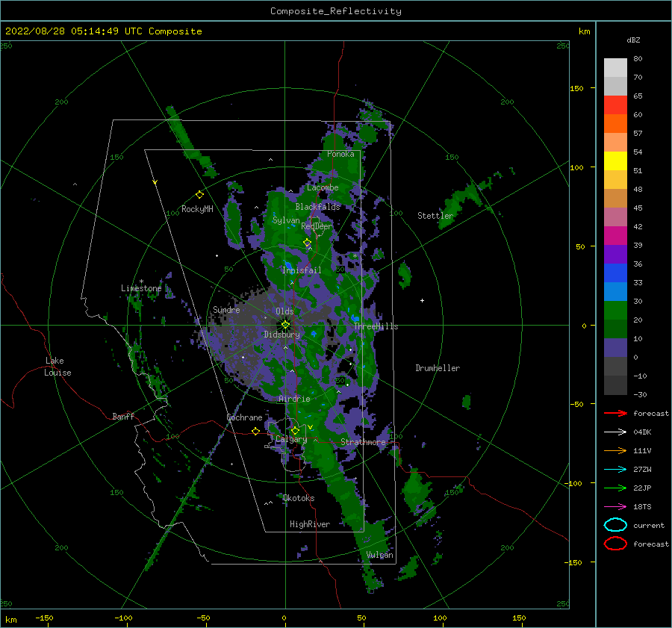Image resolution: width=672 pixels, height=628 pixels.
Task: Click the 04DK legend text
Action: pyautogui.click(x=642, y=432)
